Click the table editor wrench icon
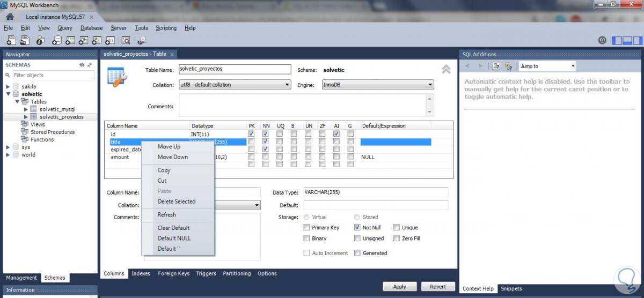This screenshot has height=298, width=644. tap(117, 77)
